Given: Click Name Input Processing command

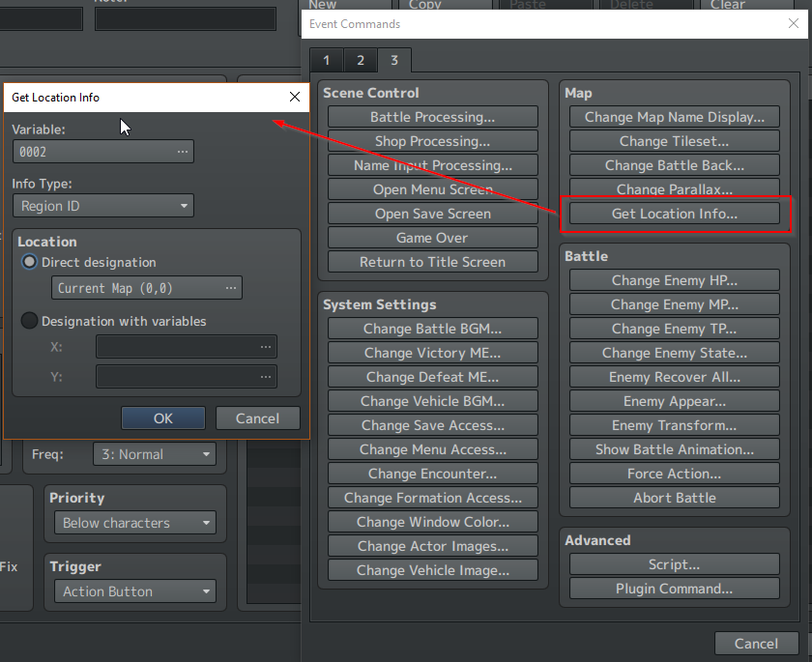Looking at the screenshot, I should tap(432, 165).
